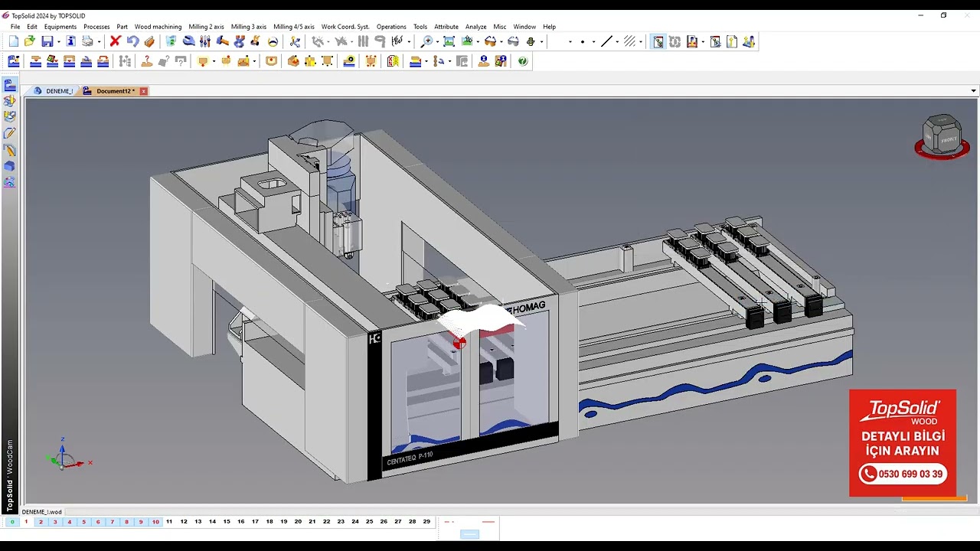Click the grey sunglasses display icon
980x551 pixels.
(x=513, y=41)
